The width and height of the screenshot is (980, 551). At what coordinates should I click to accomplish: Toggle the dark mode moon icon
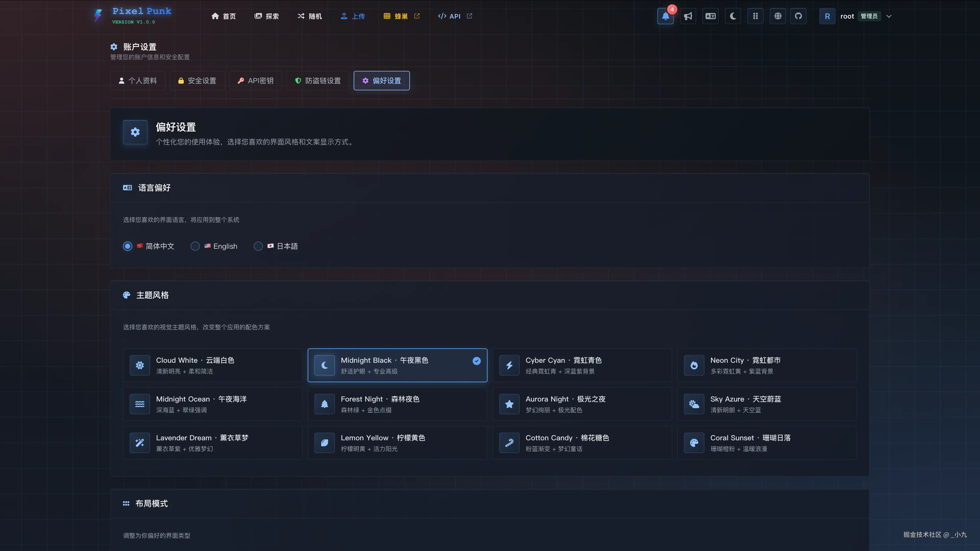pos(733,16)
